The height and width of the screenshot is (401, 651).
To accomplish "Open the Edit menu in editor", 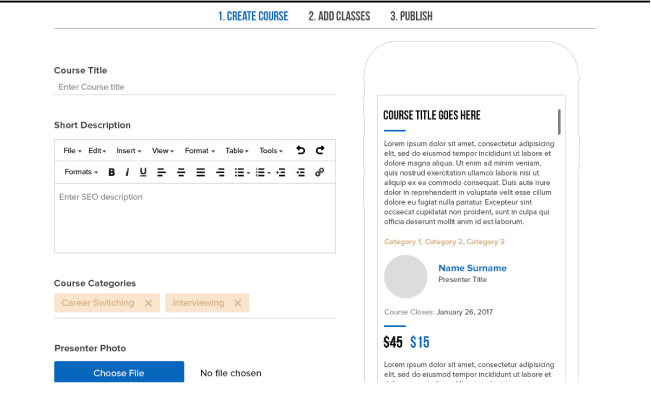I will 97,151.
